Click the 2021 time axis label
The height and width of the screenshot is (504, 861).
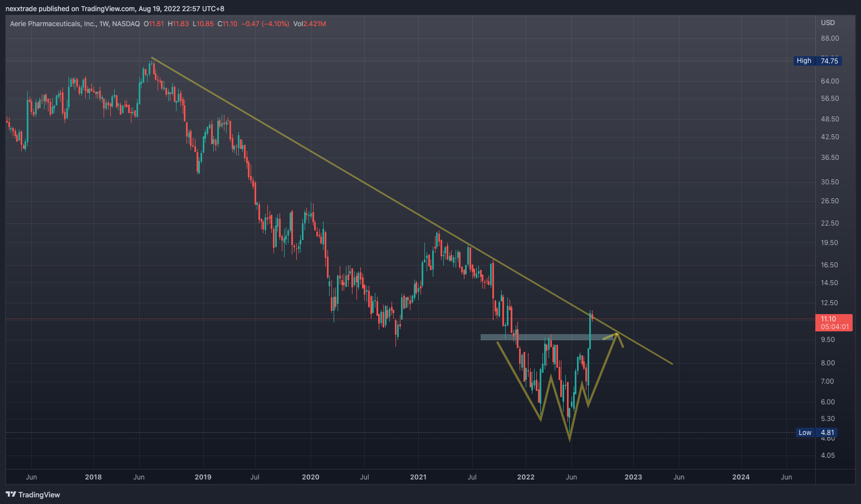pyautogui.click(x=418, y=477)
